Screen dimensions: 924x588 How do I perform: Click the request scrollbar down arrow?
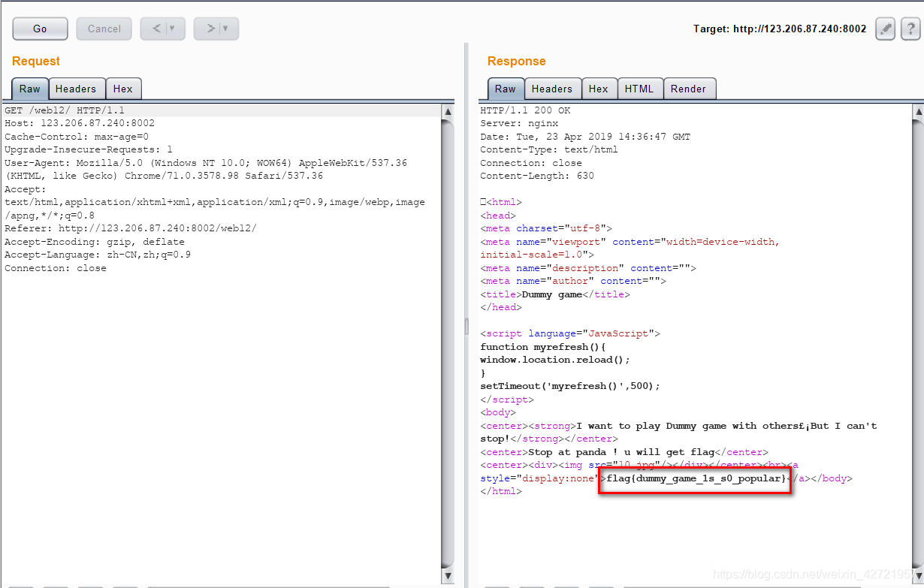tap(448, 576)
